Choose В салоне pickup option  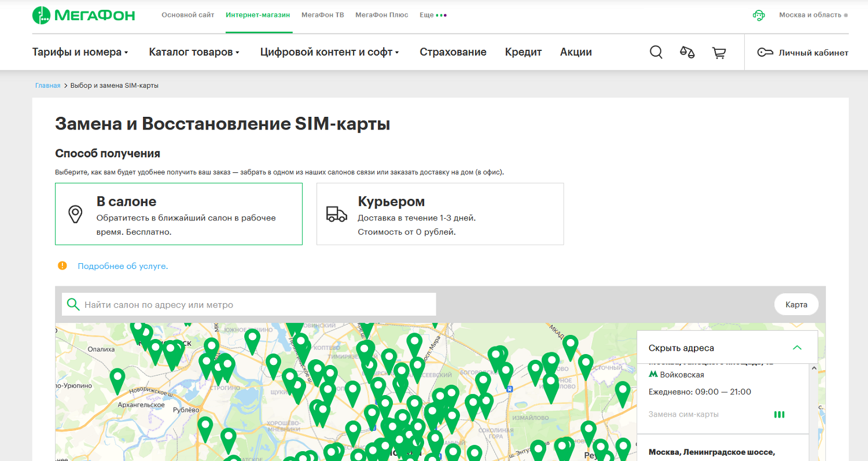pyautogui.click(x=179, y=214)
